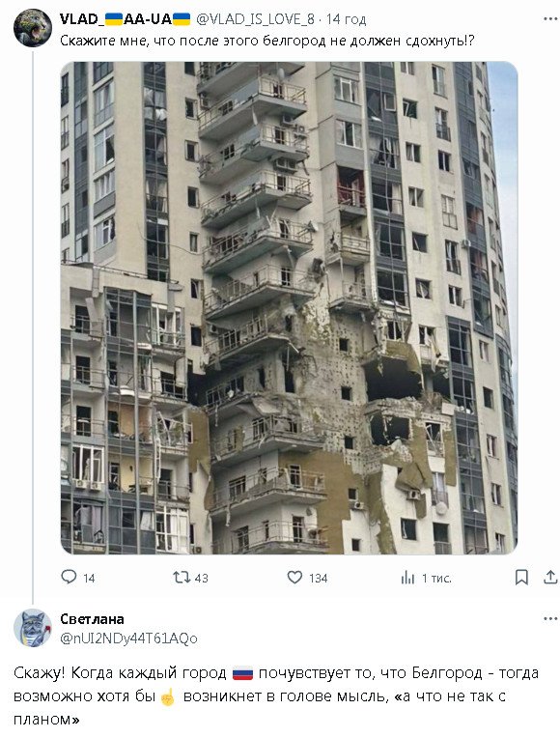Click the @nUI2NDy44T61AQo handle
560x738 pixels.
pyautogui.click(x=128, y=639)
